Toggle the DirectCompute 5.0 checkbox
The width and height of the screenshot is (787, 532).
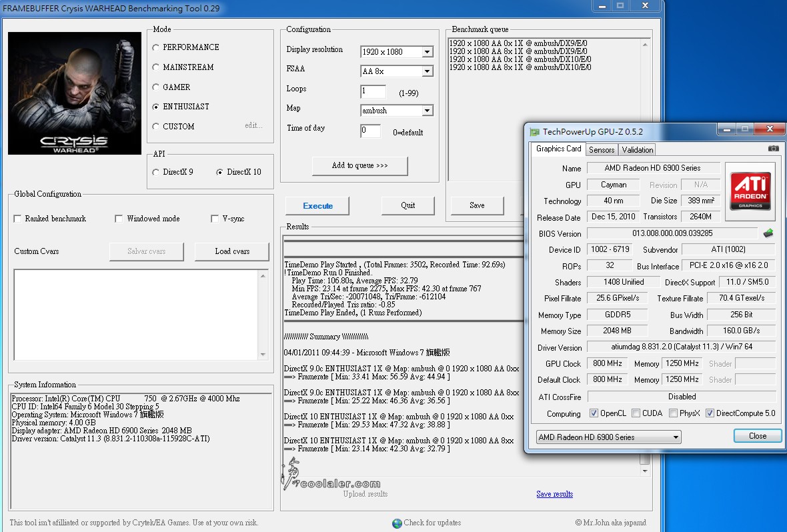710,413
